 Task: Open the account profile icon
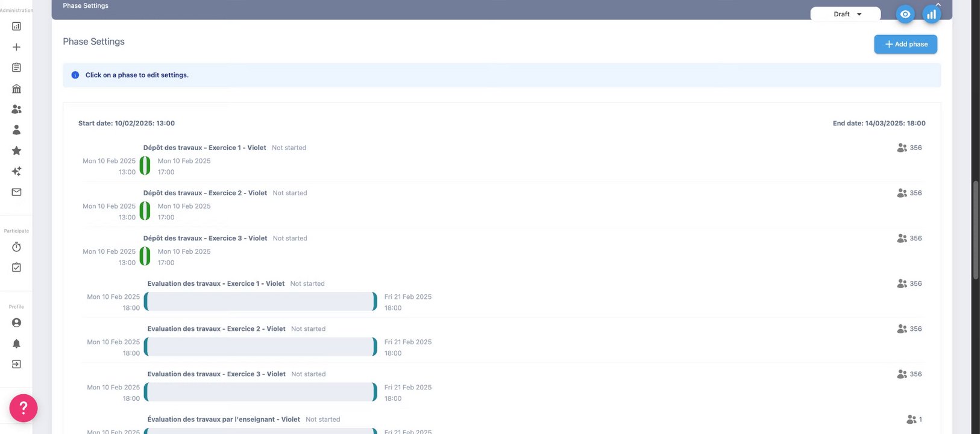[x=16, y=322]
